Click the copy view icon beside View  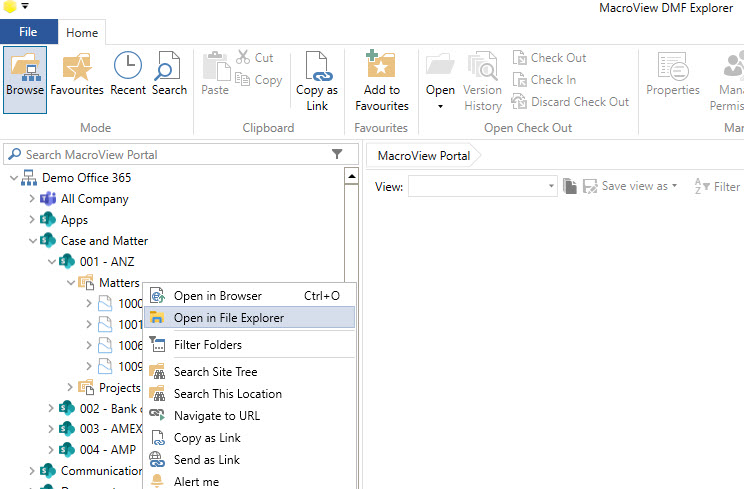pos(570,186)
